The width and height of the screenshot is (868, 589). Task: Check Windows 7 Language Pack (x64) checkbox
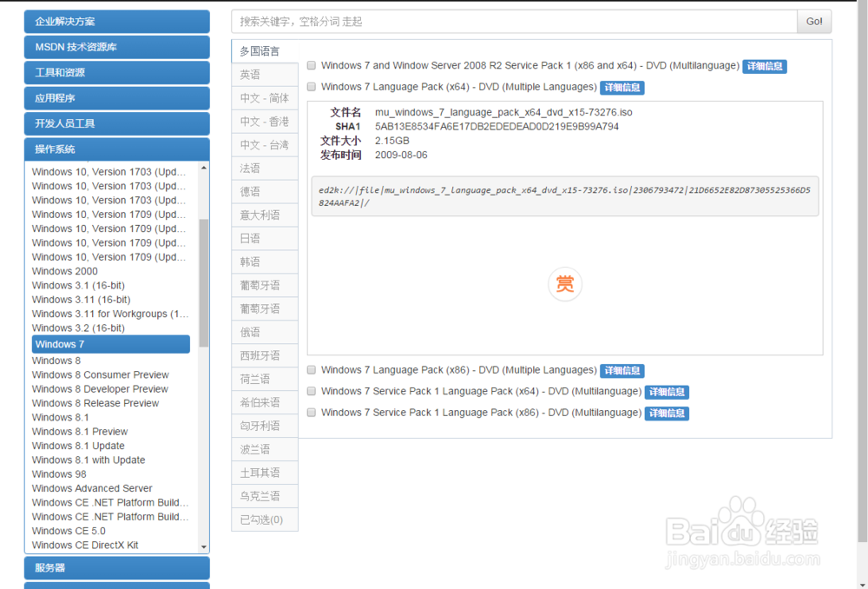tap(312, 86)
